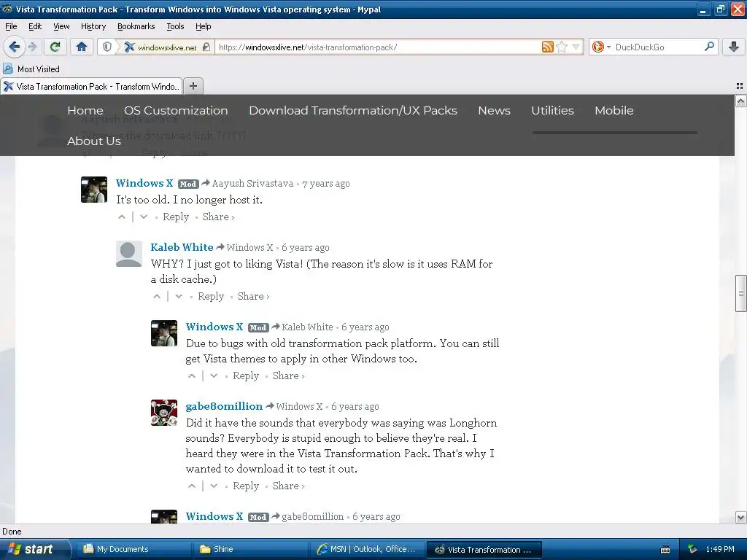Image resolution: width=747 pixels, height=560 pixels.
Task: Click gabe80million's avatar image
Action: pos(164,413)
